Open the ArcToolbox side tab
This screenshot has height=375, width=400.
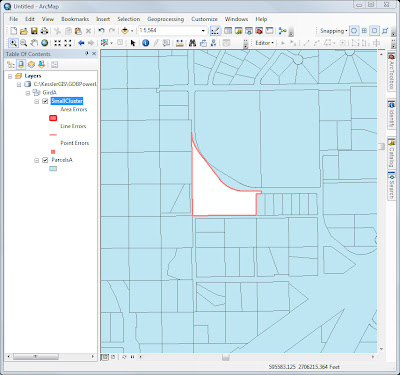pyautogui.click(x=391, y=71)
